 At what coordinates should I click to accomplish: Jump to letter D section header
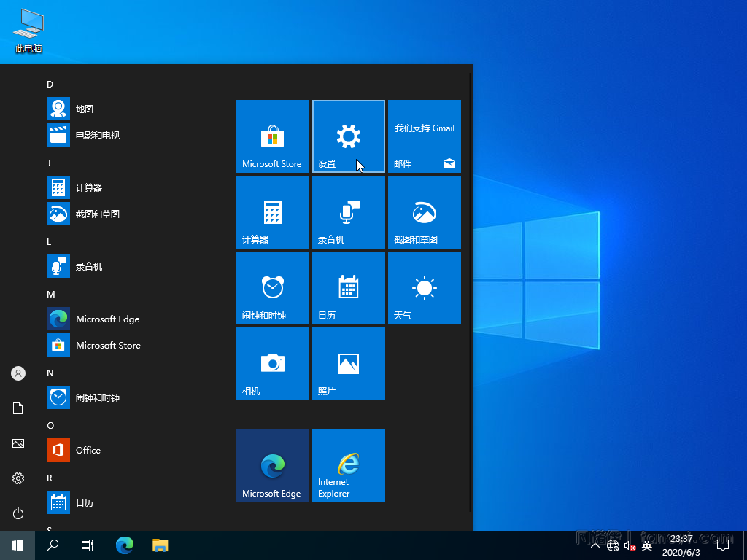50,85
